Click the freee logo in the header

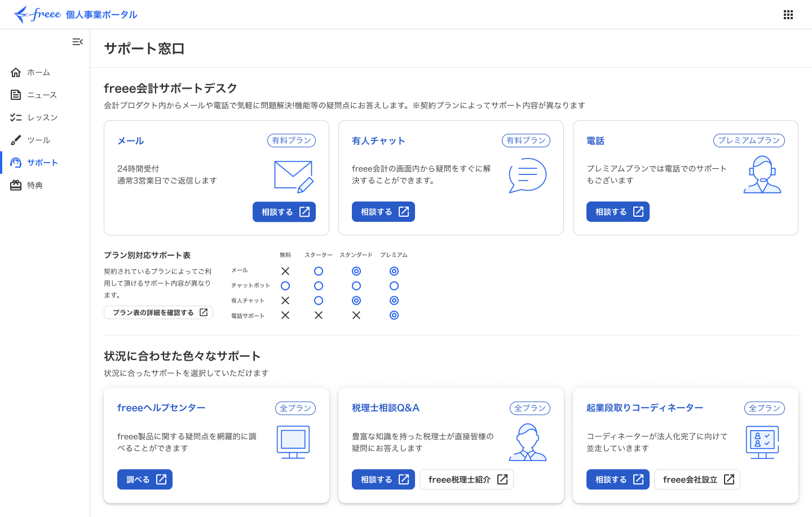point(37,14)
